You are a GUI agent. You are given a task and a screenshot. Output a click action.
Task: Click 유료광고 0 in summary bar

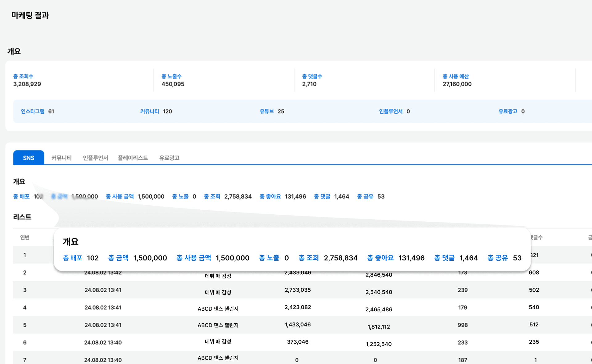[x=511, y=111]
